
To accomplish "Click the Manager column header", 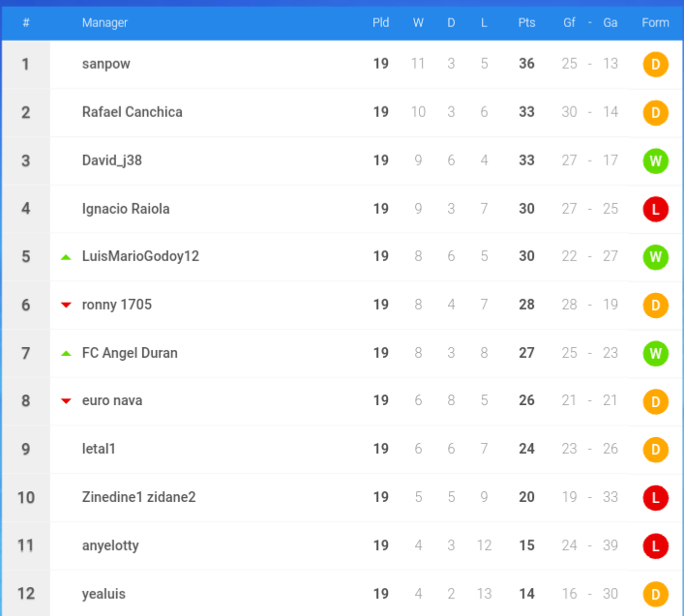I will pyautogui.click(x=104, y=22).
